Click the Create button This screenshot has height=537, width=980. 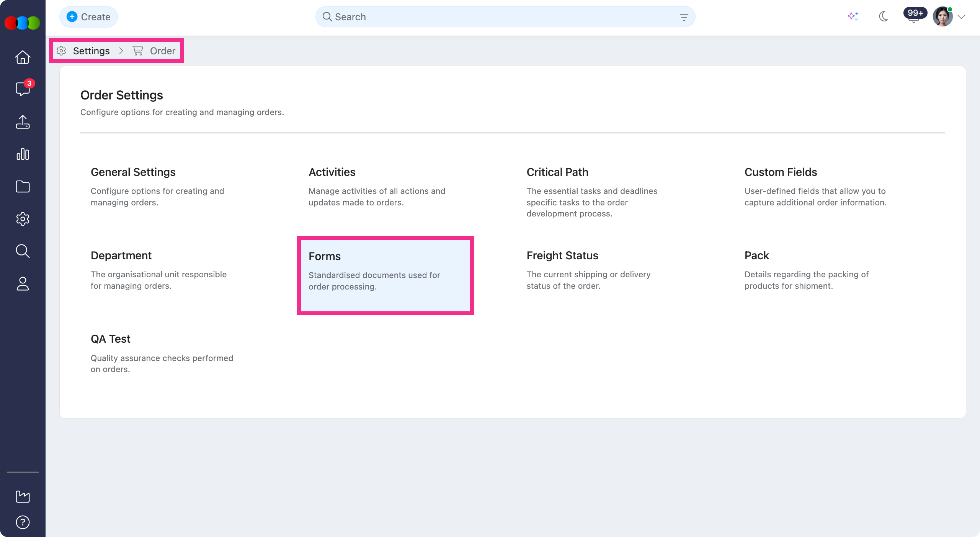[88, 17]
